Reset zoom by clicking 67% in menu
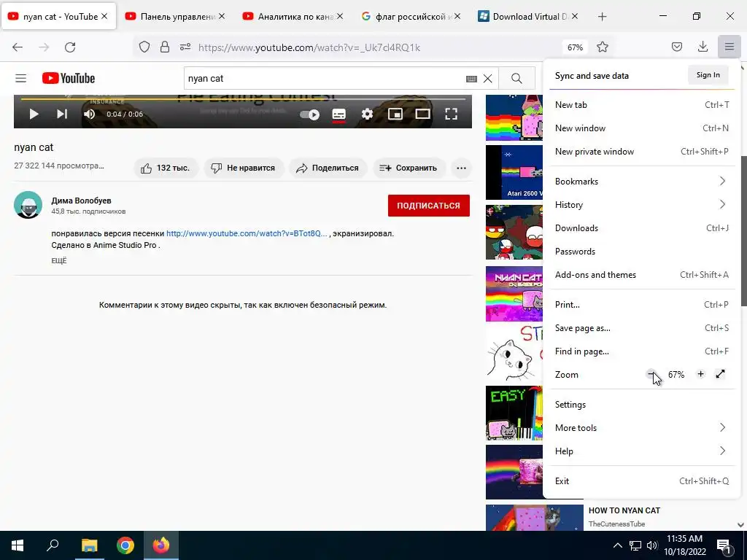This screenshot has width=747, height=560. [676, 375]
